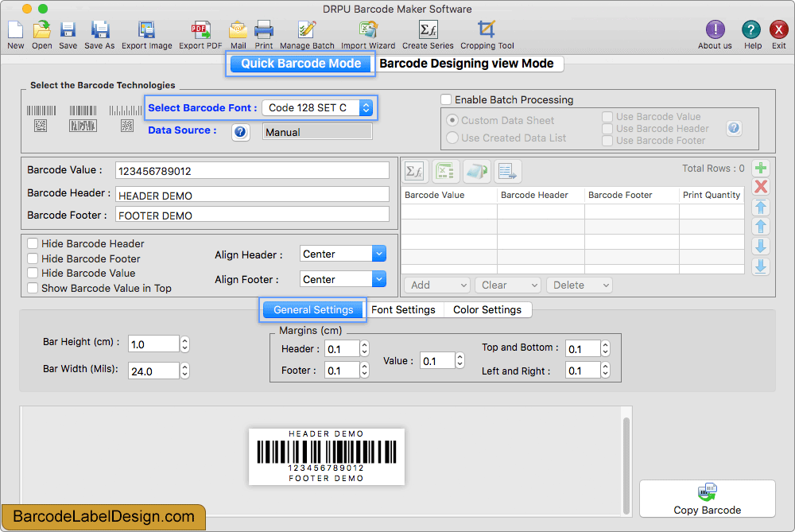Screen dimensions: 795x532
Task: Click the Value margin input field
Action: pyautogui.click(x=437, y=361)
